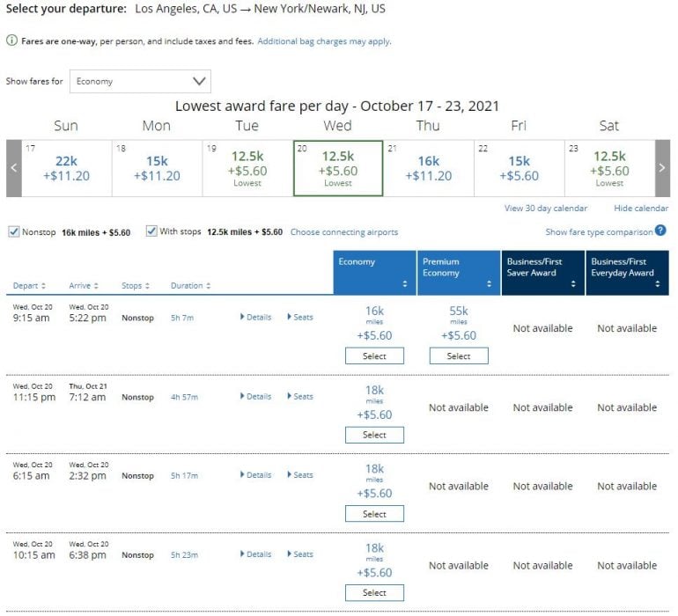Screen dimensions: 678x616
Task: Uncheck the Nonstop checkbox
Action: pyautogui.click(x=13, y=232)
